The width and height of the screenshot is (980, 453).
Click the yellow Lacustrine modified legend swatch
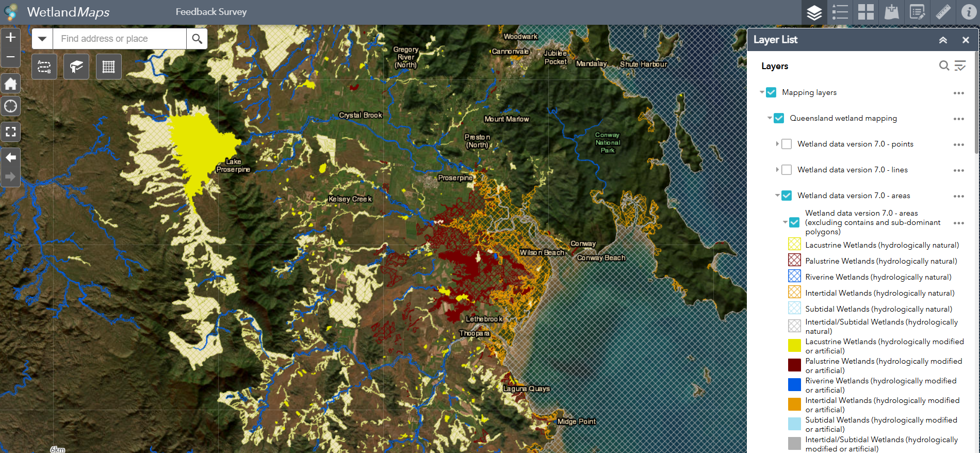pyautogui.click(x=794, y=346)
